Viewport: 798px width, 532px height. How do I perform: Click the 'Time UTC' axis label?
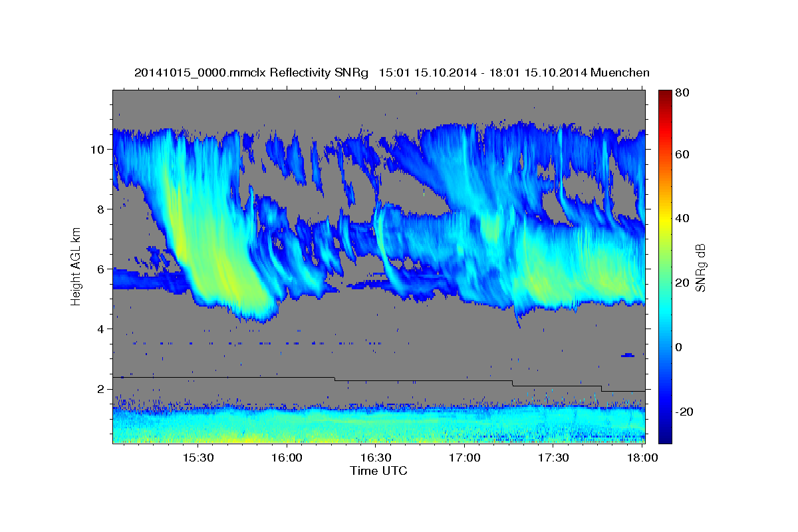pos(378,471)
